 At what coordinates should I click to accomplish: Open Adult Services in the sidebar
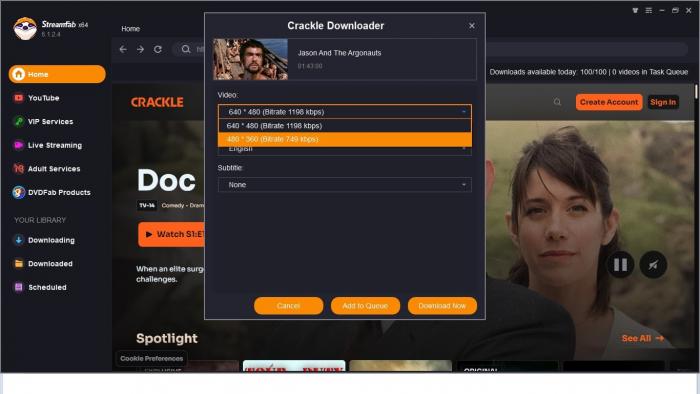pos(54,169)
